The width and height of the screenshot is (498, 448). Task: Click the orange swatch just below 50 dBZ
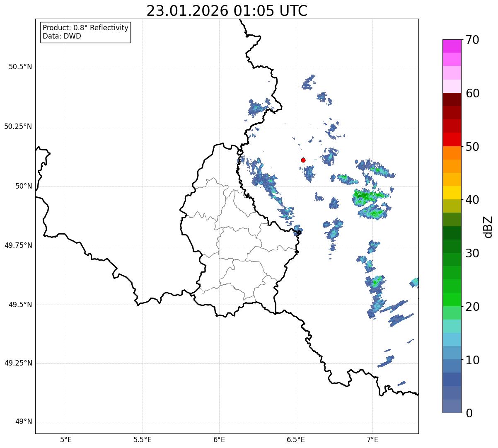pos(452,153)
